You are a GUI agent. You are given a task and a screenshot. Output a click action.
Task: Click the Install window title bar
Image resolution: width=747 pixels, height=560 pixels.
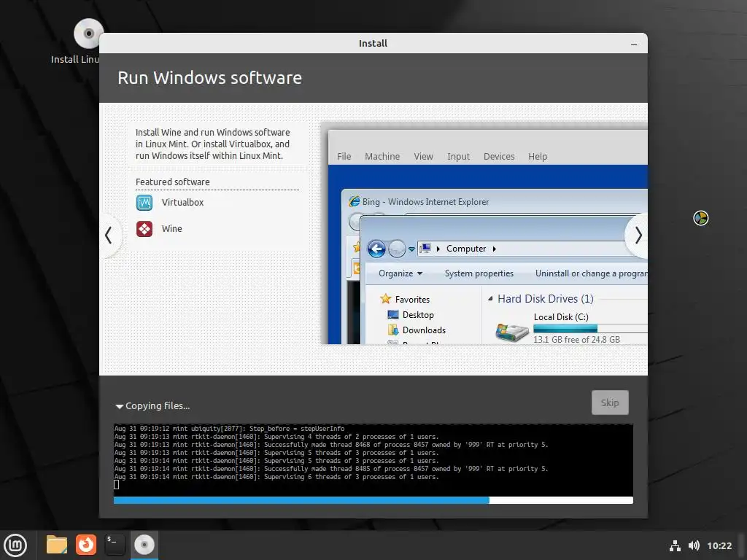point(373,43)
